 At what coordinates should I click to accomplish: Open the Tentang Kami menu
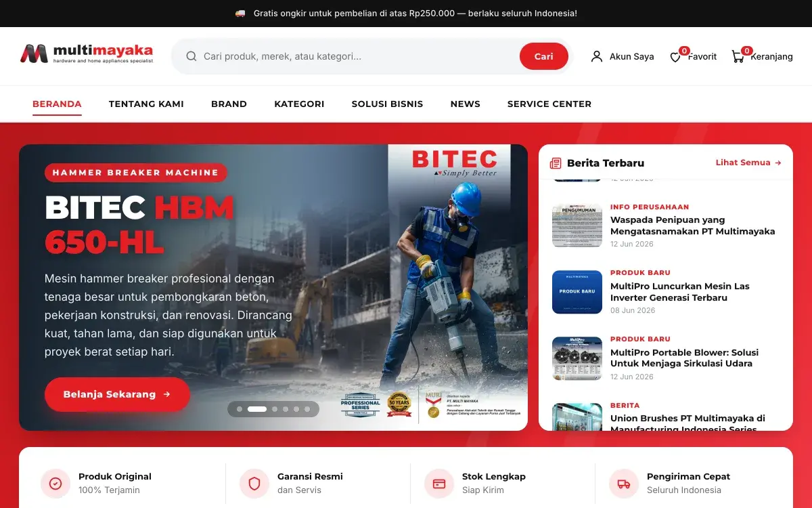(146, 104)
